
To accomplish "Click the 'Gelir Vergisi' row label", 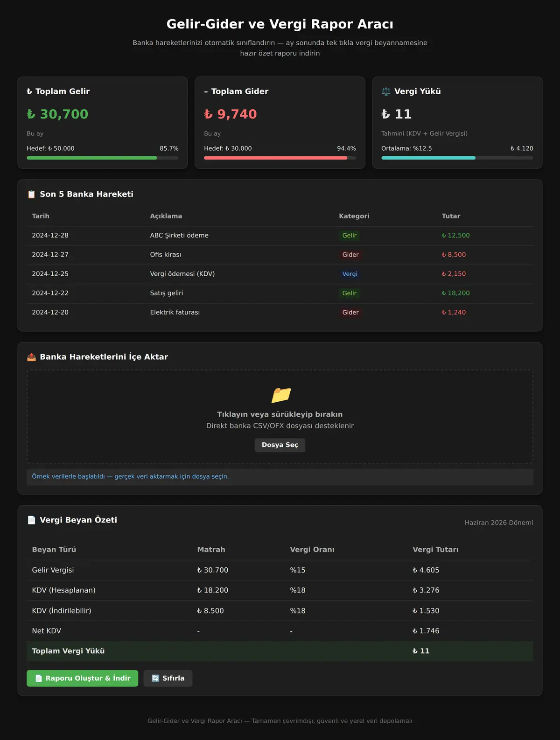I will [53, 570].
